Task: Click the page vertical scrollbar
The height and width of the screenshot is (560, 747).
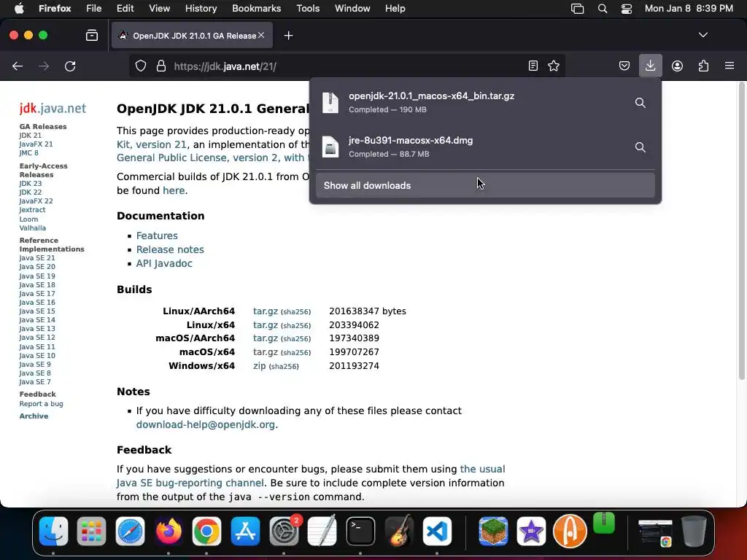Action: pyautogui.click(x=741, y=231)
